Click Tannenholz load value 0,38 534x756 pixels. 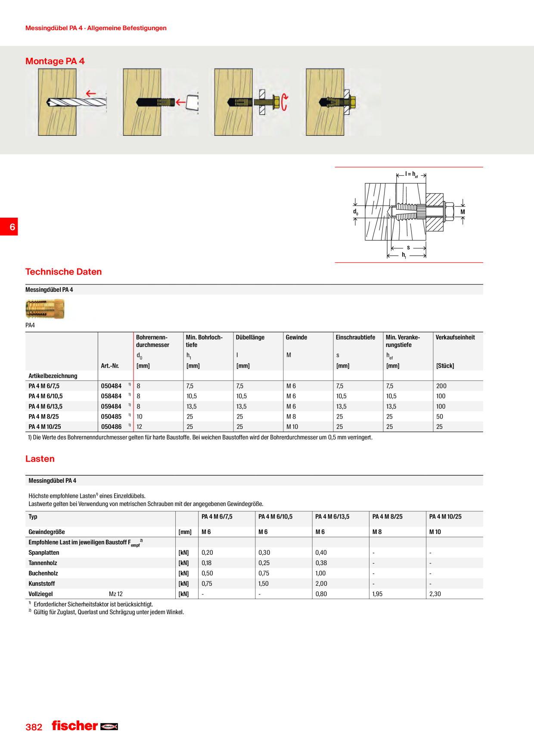[321, 563]
